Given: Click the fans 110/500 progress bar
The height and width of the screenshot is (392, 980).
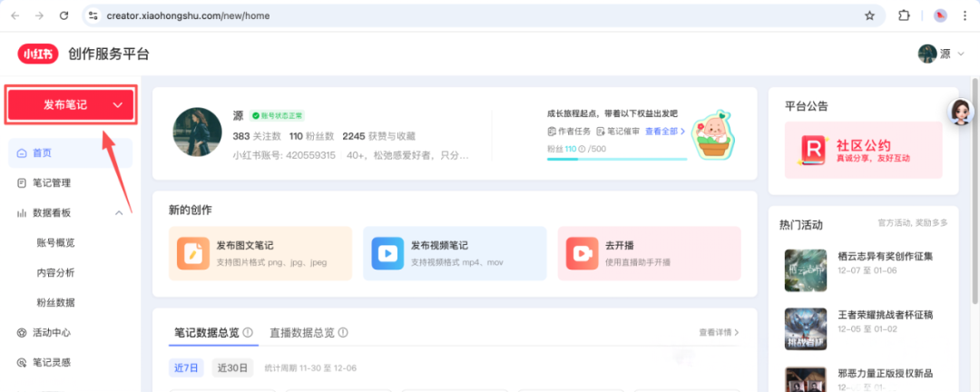Looking at the screenshot, I should coord(617,159).
